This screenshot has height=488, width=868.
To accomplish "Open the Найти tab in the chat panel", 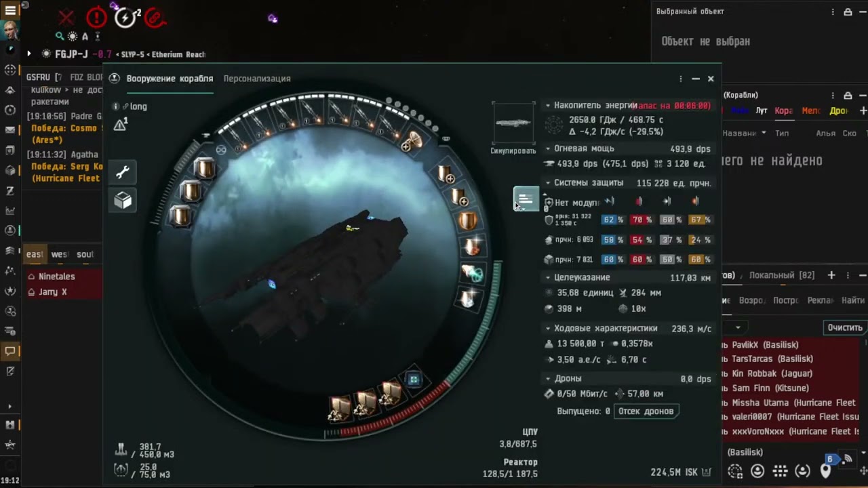I will click(x=852, y=300).
